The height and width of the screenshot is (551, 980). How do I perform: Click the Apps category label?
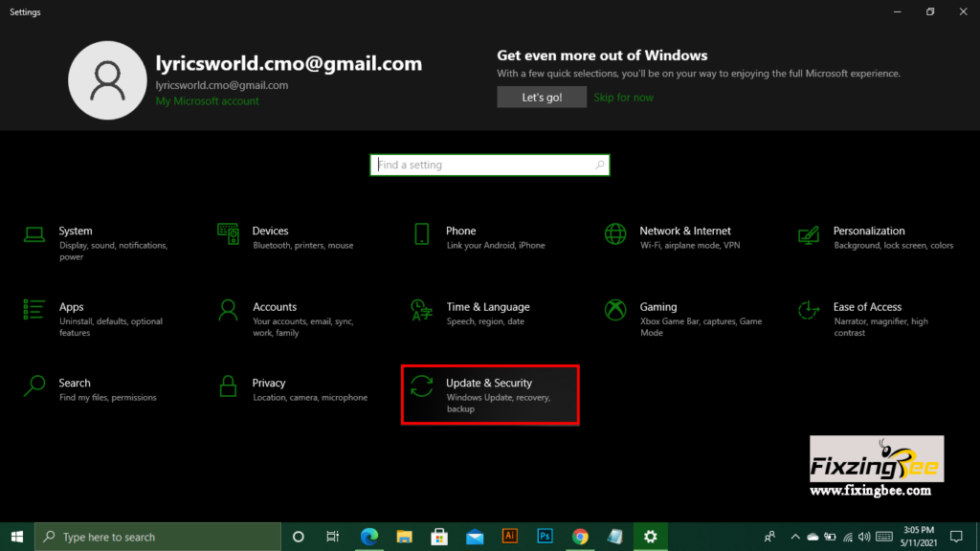(71, 307)
